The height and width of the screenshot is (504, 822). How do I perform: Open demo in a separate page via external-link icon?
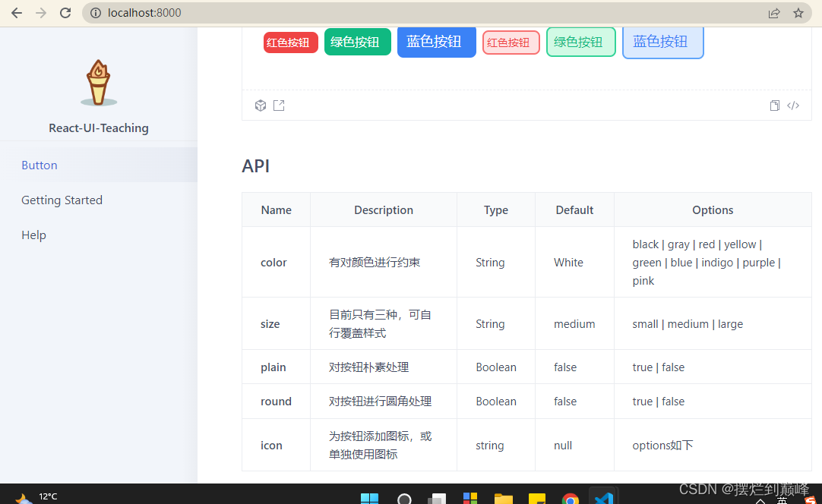(279, 105)
